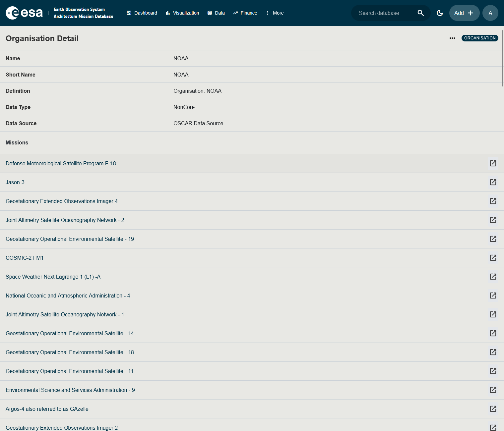Click the ORGANISATION badge
The image size is (504, 431).
pyautogui.click(x=480, y=38)
